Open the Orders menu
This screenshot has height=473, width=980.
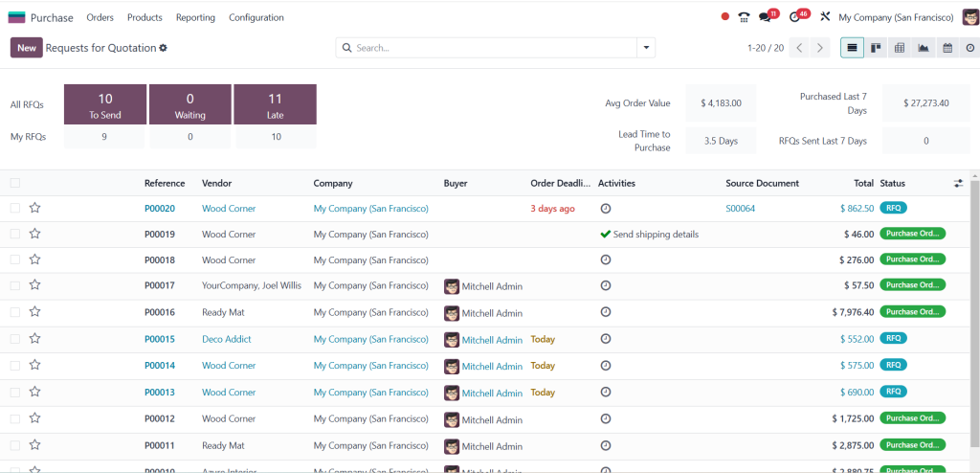pyautogui.click(x=100, y=17)
